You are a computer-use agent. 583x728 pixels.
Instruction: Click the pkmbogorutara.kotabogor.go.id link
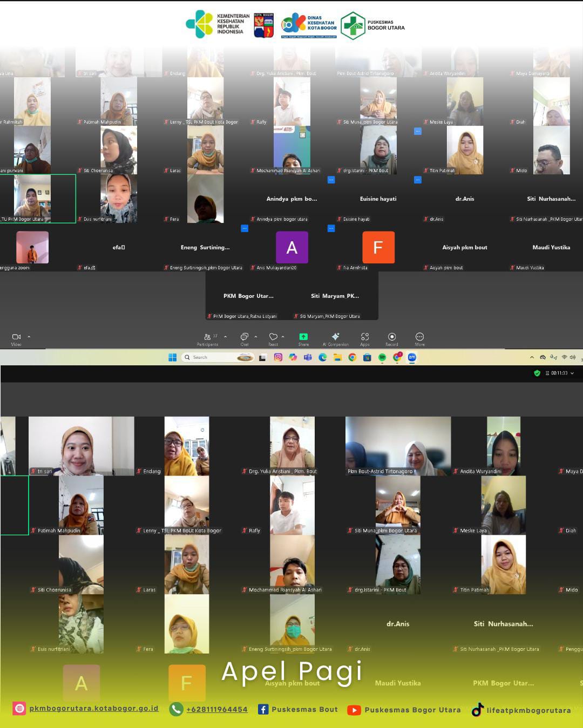93,709
